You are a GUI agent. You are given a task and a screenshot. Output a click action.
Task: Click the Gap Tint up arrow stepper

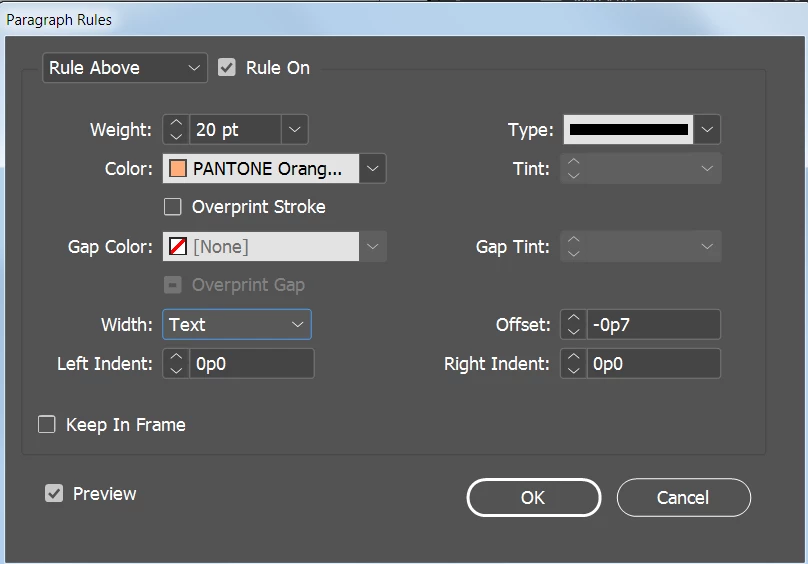pyautogui.click(x=574, y=240)
